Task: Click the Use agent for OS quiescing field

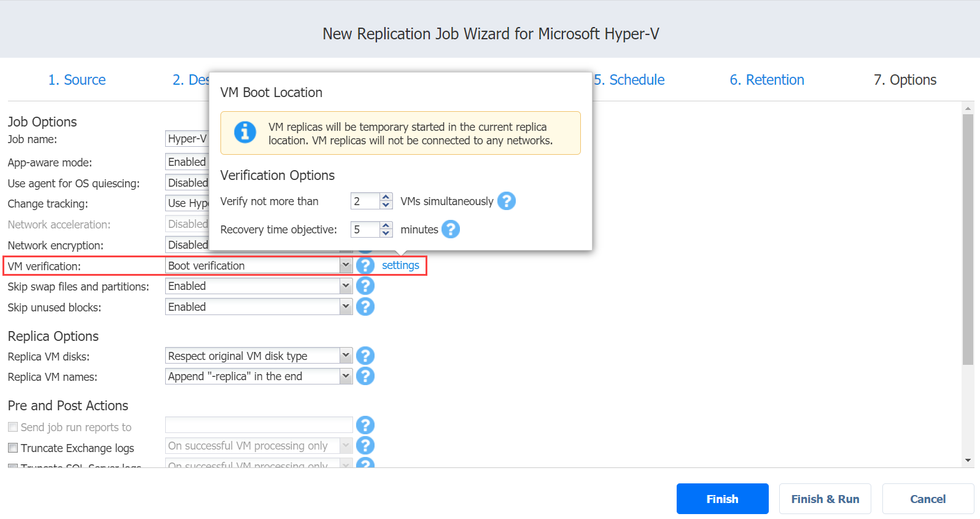Action: (187, 182)
